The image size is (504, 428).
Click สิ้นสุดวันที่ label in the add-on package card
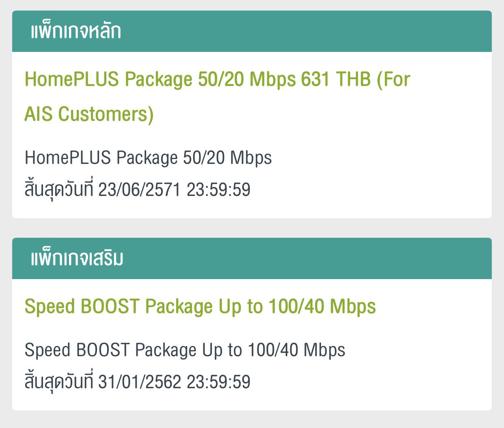(x=59, y=382)
